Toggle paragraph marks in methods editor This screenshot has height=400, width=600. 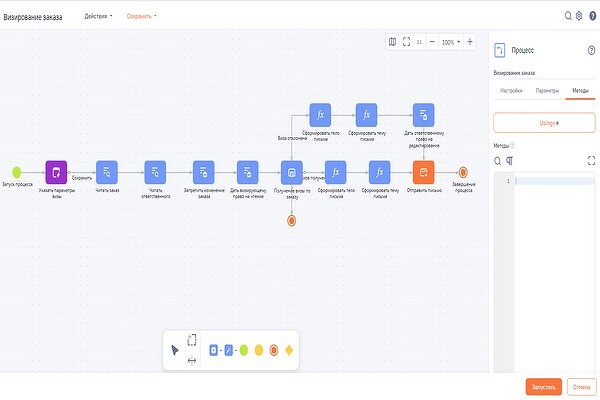(x=511, y=160)
